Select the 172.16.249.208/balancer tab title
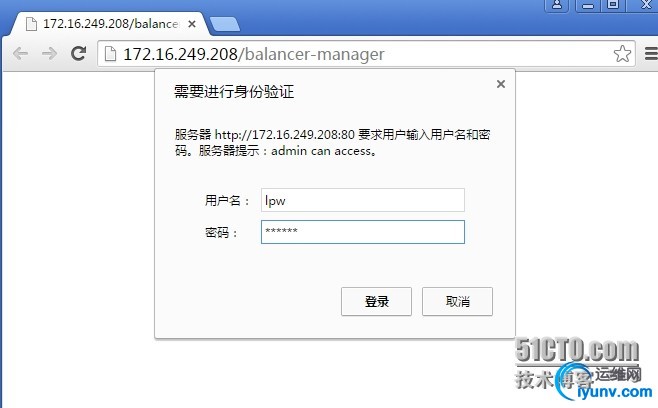This screenshot has height=408, width=658. (x=111, y=24)
